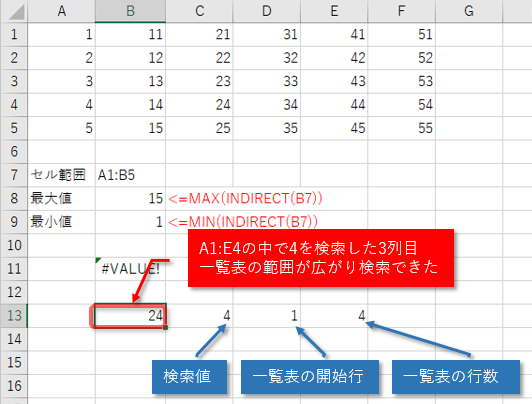Image resolution: width=532 pixels, height=404 pixels.
Task: Click cell A7 labeled セル範囲
Action: (x=61, y=175)
